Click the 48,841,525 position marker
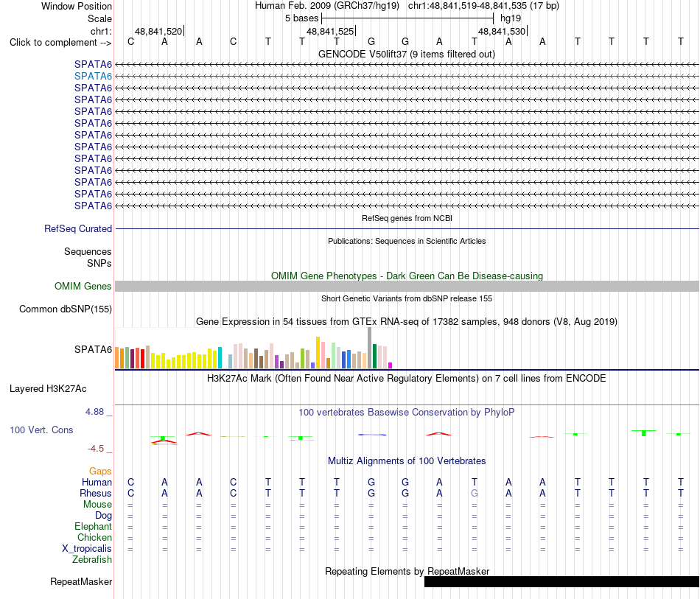Screen dimensions: 700x599 coord(330,31)
